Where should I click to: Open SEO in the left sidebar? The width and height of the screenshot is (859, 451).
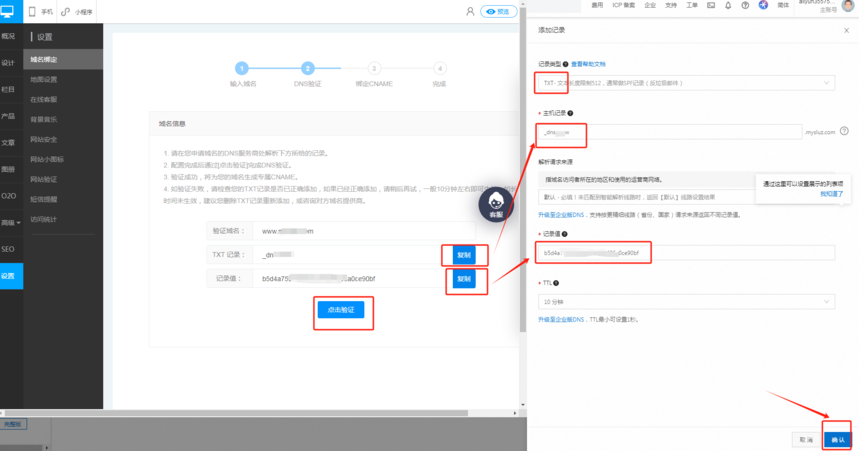pyautogui.click(x=8, y=249)
